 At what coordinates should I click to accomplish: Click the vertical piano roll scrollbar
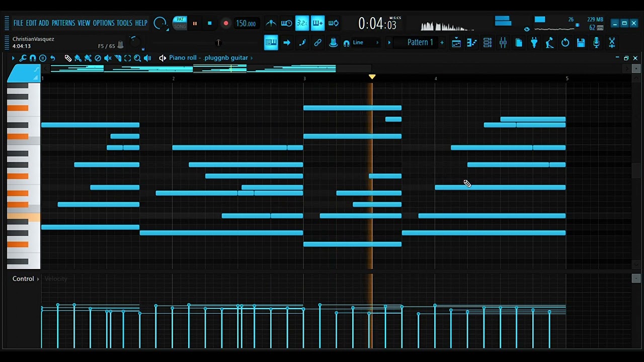click(635, 171)
